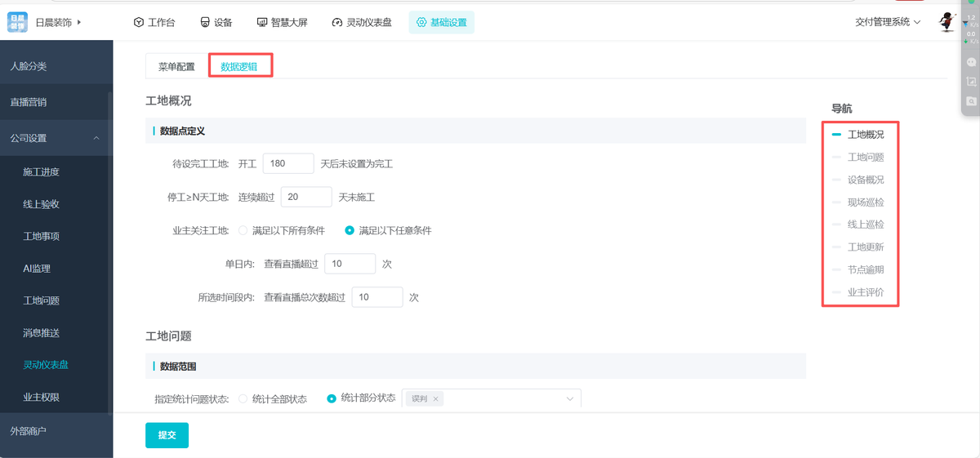
Task: Click the user avatar image
Action: pyautogui.click(x=947, y=21)
